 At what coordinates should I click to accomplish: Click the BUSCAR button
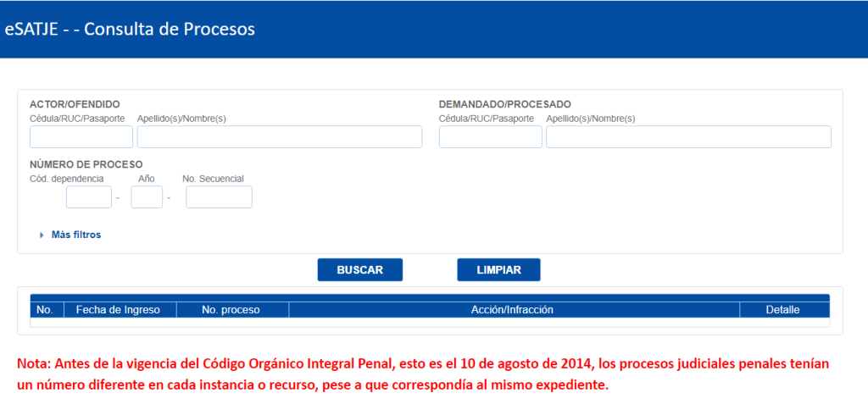[359, 270]
